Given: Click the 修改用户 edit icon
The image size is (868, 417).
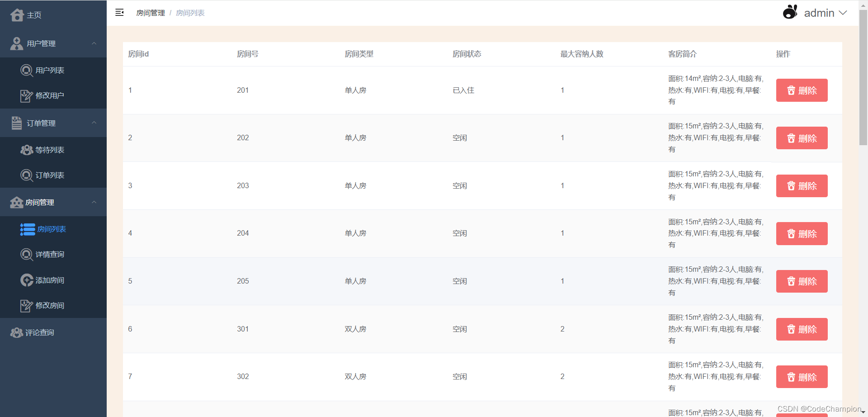Looking at the screenshot, I should (27, 95).
